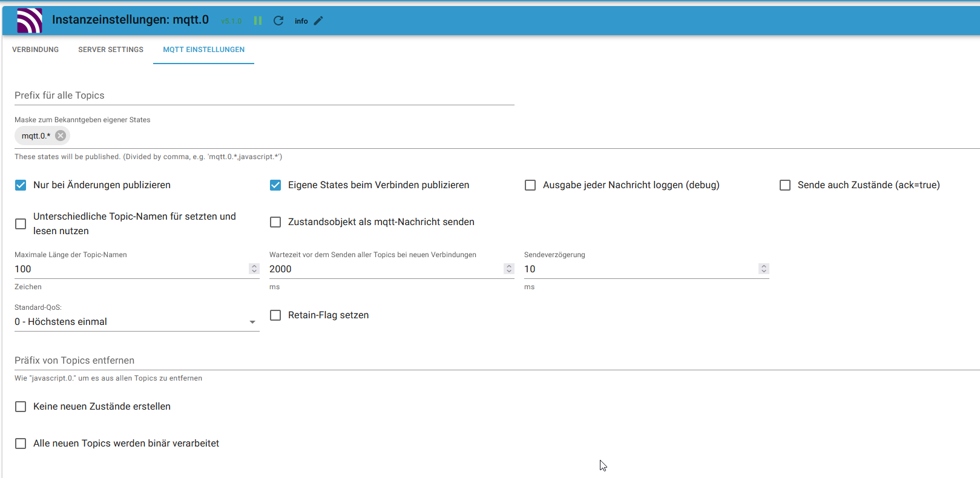Click the mqtt.0.* chip label
Screen dimensions: 980x478
coord(36,136)
